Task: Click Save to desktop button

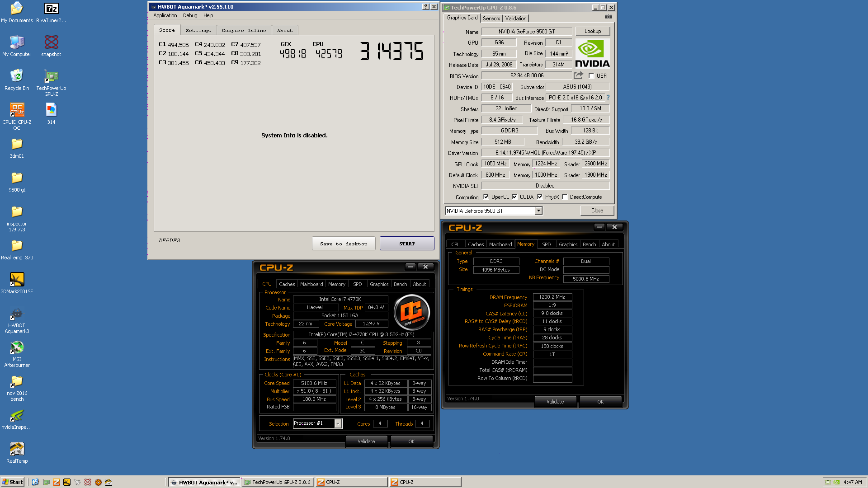Action: (344, 244)
